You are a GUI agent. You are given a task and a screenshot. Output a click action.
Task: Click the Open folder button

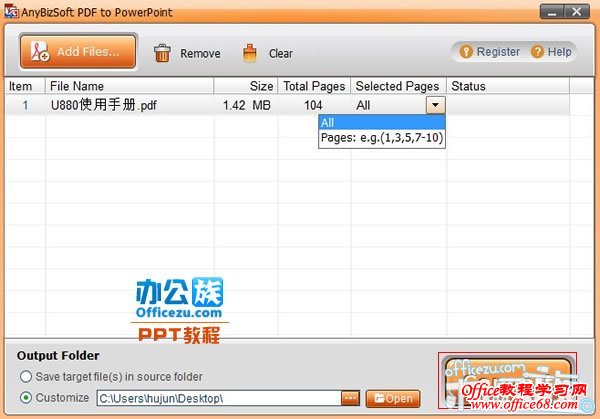[393, 399]
